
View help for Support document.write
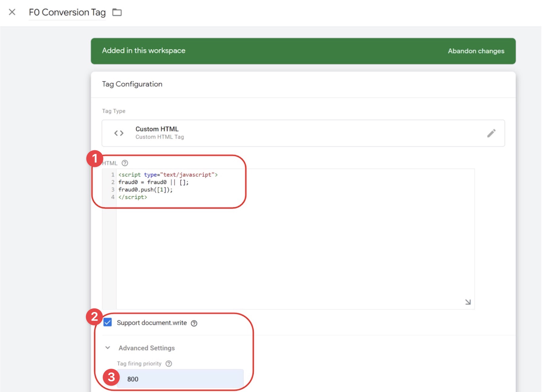(195, 323)
